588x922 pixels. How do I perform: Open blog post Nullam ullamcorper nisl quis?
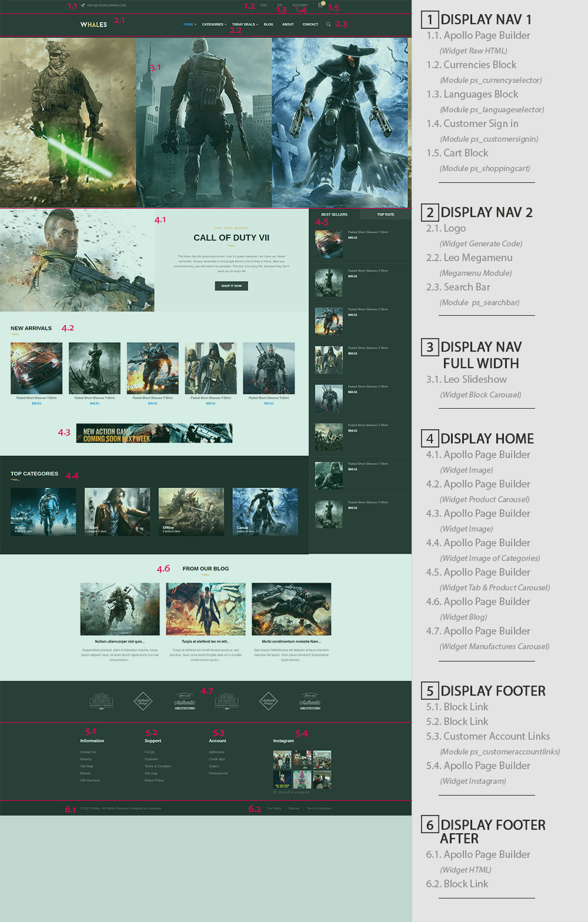coord(120,642)
